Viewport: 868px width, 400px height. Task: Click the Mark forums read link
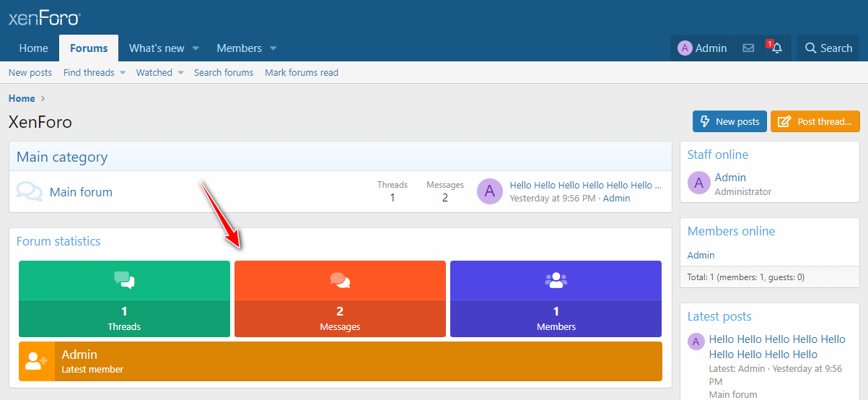tap(301, 73)
